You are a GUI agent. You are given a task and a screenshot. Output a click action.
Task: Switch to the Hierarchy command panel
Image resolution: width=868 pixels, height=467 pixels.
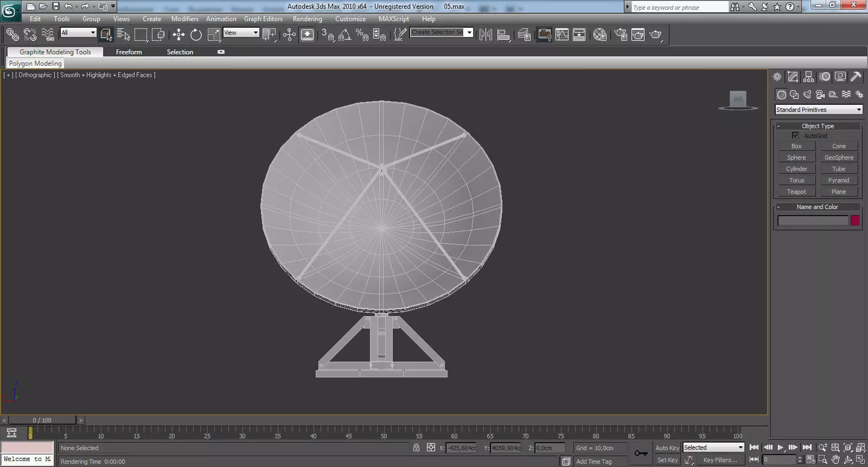[x=809, y=77]
